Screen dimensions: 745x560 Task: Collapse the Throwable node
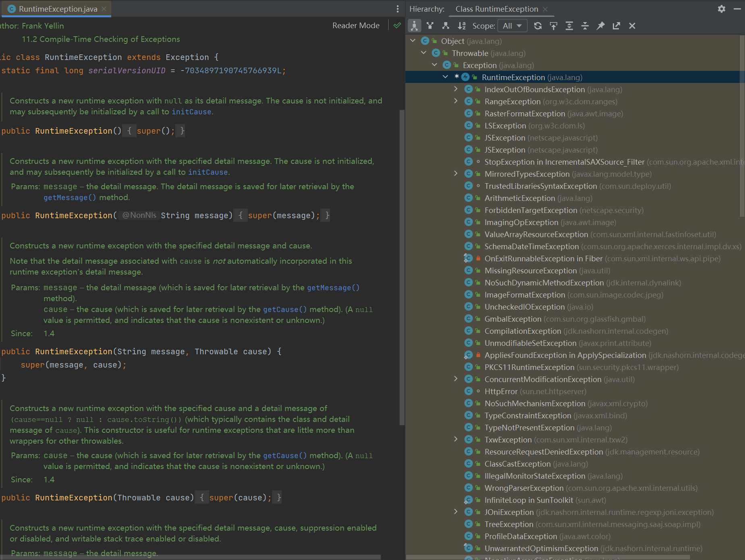point(423,53)
